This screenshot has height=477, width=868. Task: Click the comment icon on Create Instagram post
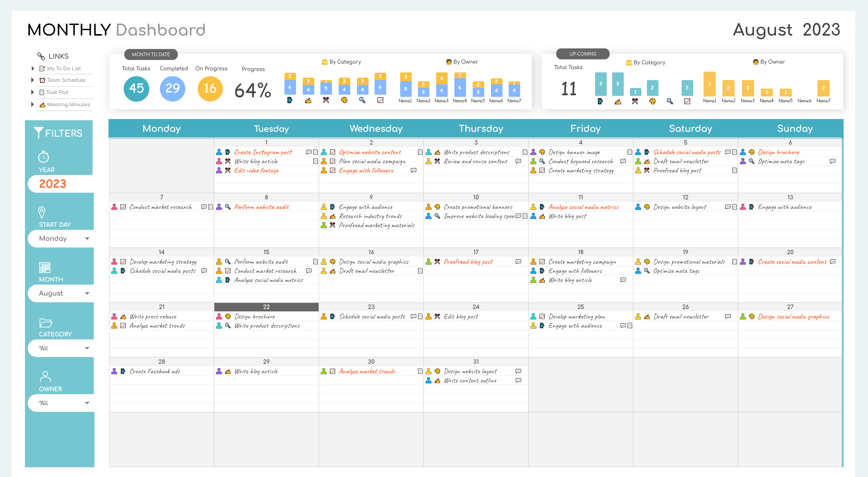(x=308, y=152)
